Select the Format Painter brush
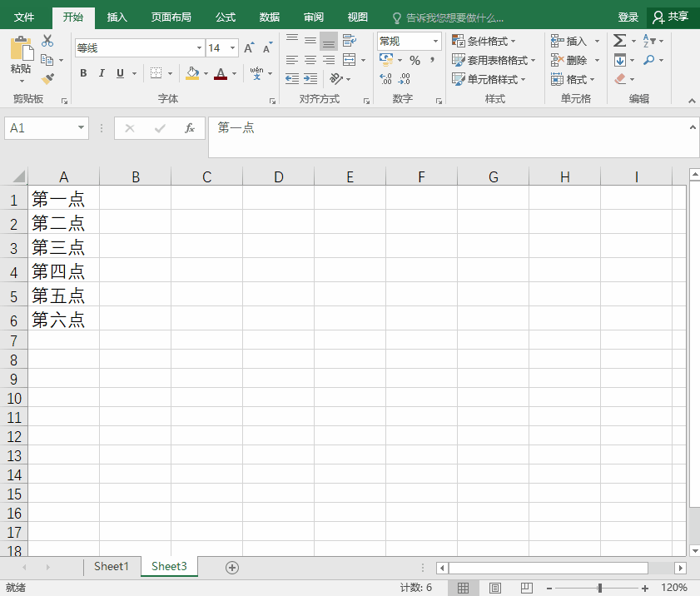The height and width of the screenshot is (596, 700). [x=47, y=78]
